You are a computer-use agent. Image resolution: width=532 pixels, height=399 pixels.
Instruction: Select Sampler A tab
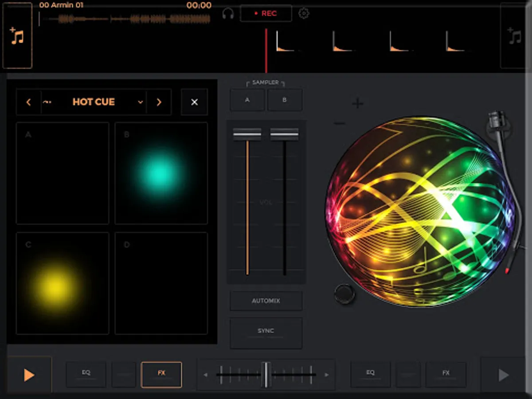pyautogui.click(x=247, y=100)
